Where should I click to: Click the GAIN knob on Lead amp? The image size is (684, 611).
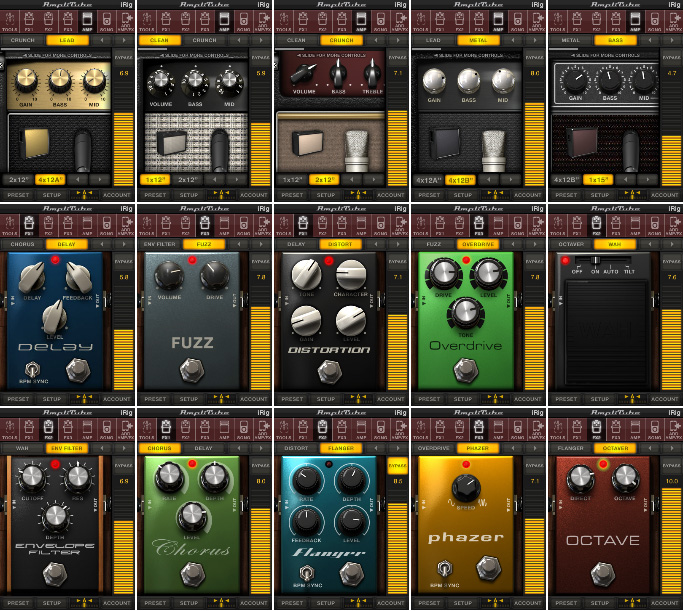click(x=26, y=80)
